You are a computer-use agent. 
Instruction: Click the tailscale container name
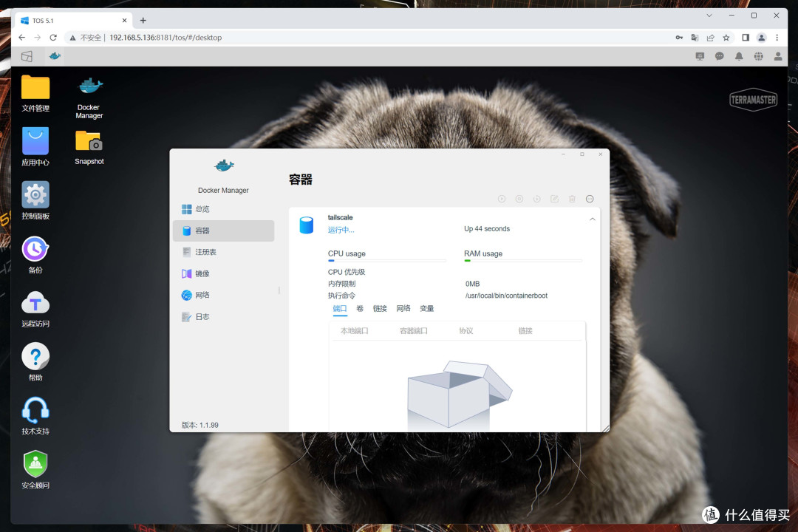point(340,217)
